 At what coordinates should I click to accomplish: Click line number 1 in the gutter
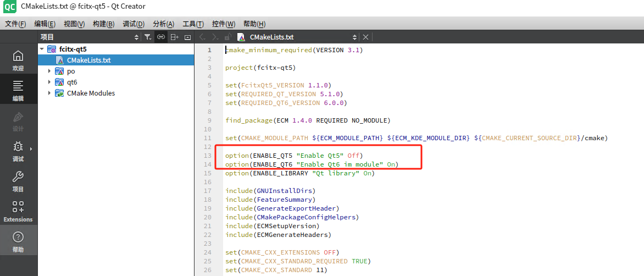(209, 49)
